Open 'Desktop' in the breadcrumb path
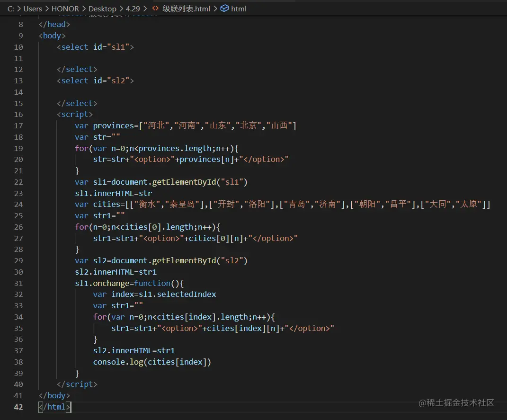This screenshot has height=420, width=507. pos(103,9)
